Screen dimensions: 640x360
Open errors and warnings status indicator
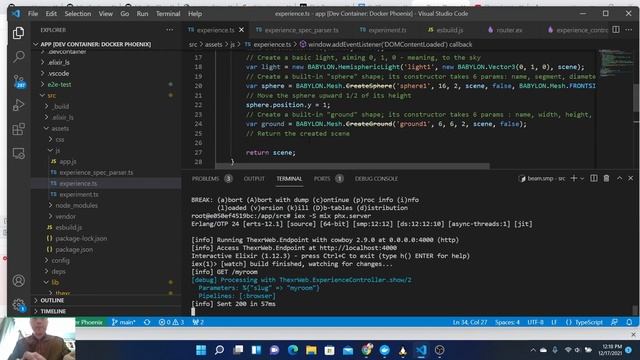171,322
